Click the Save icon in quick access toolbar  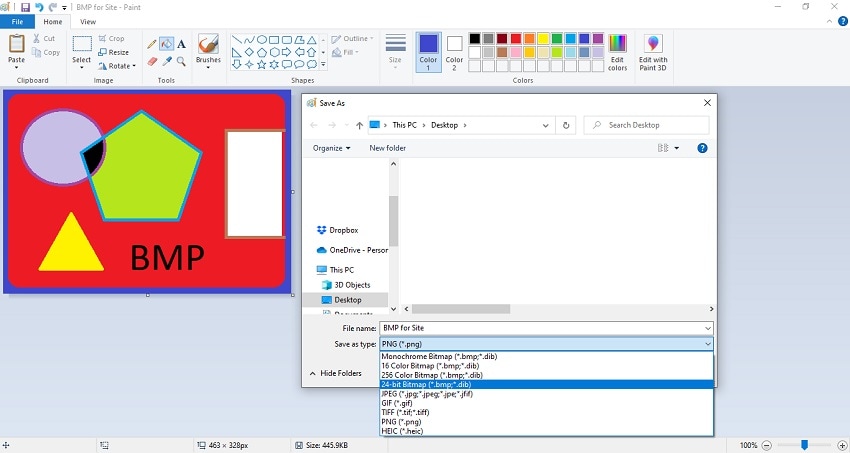(x=25, y=8)
